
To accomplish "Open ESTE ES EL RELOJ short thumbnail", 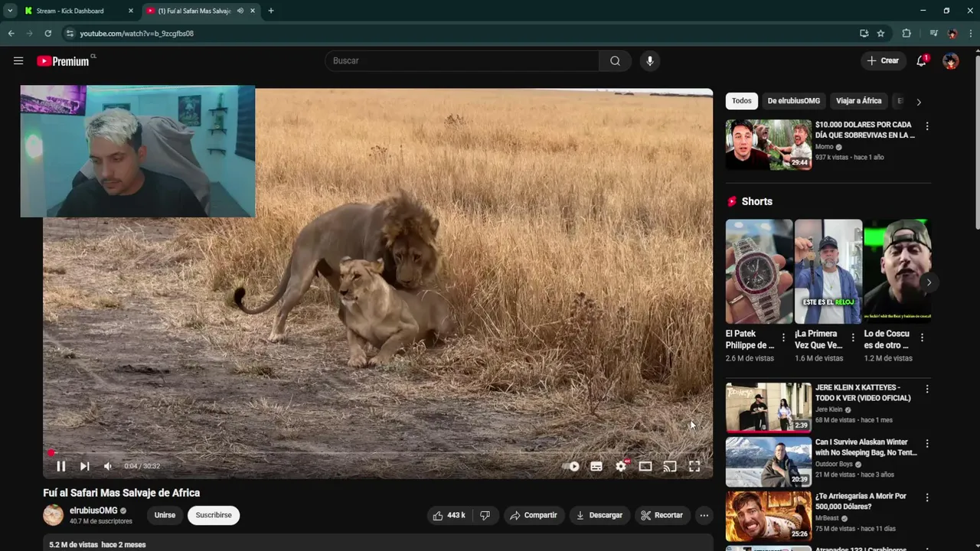I will tap(828, 271).
